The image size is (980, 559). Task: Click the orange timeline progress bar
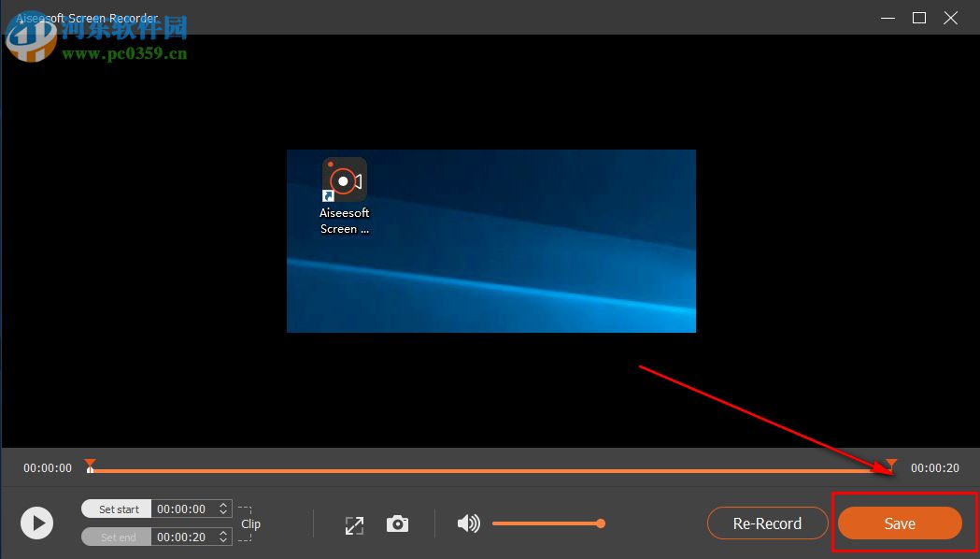tap(490, 470)
